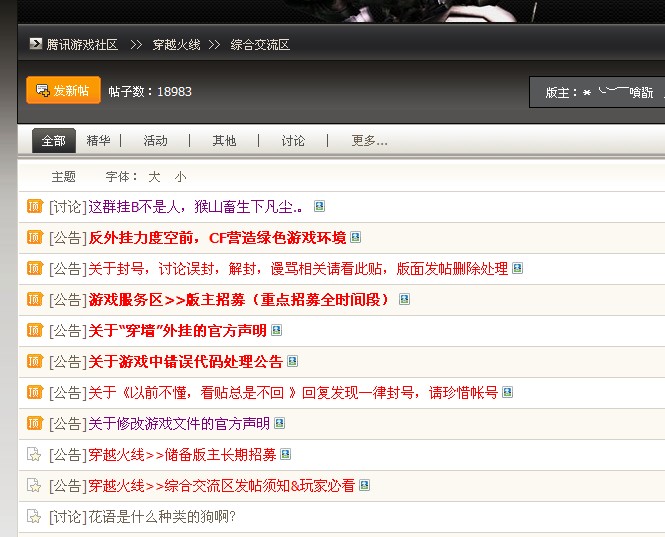Set font size to 小

180,176
